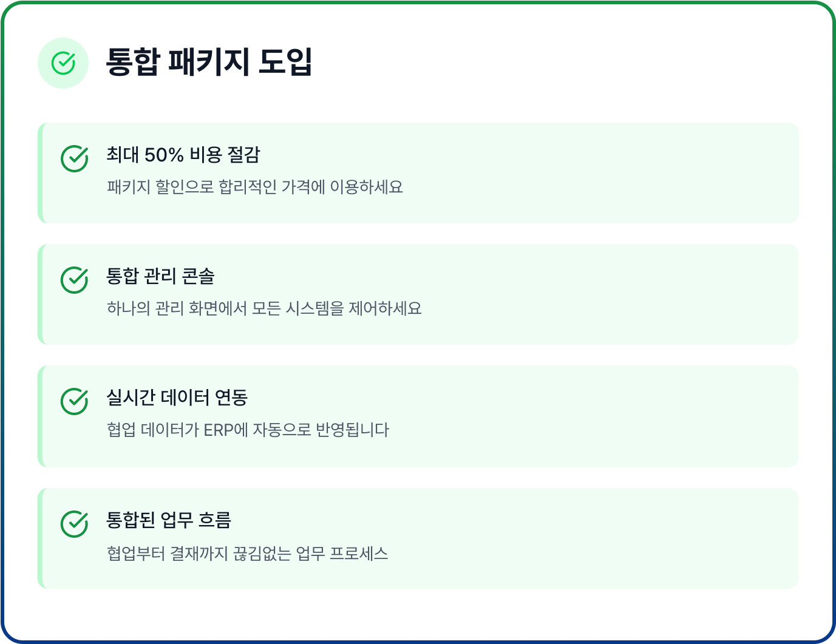Select the 통합 패키지 도입 heading
Viewport: 836px width, 644px height.
click(209, 62)
